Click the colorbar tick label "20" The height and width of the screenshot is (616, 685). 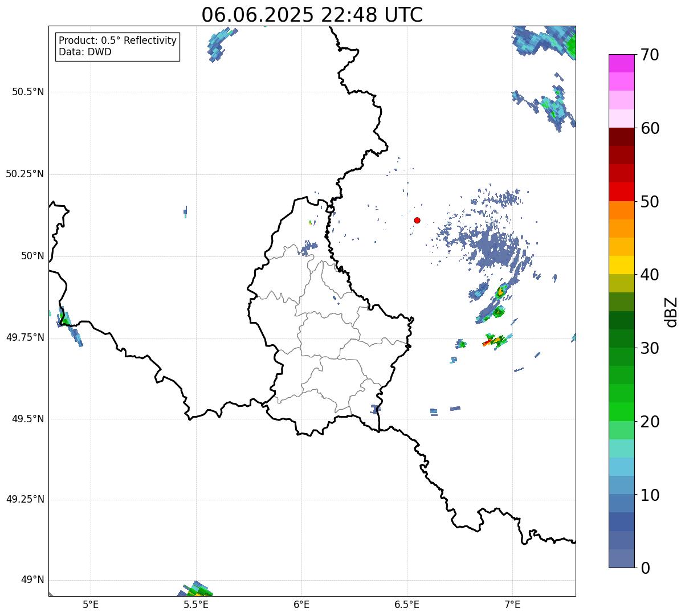pyautogui.click(x=650, y=422)
